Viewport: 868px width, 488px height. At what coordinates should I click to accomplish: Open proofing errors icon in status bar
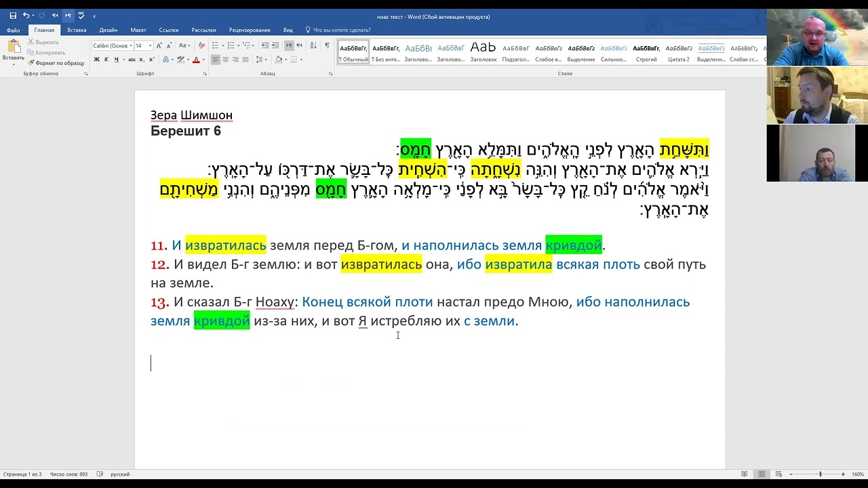[x=100, y=474]
